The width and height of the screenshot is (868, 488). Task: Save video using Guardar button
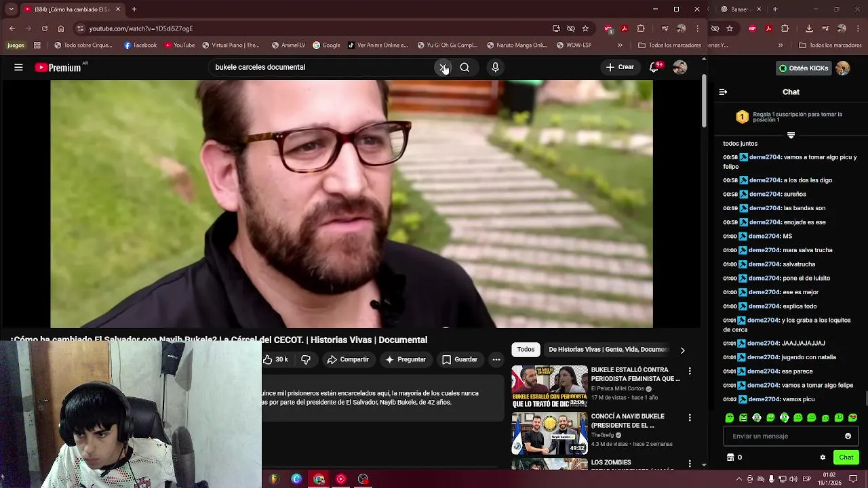[x=460, y=359]
